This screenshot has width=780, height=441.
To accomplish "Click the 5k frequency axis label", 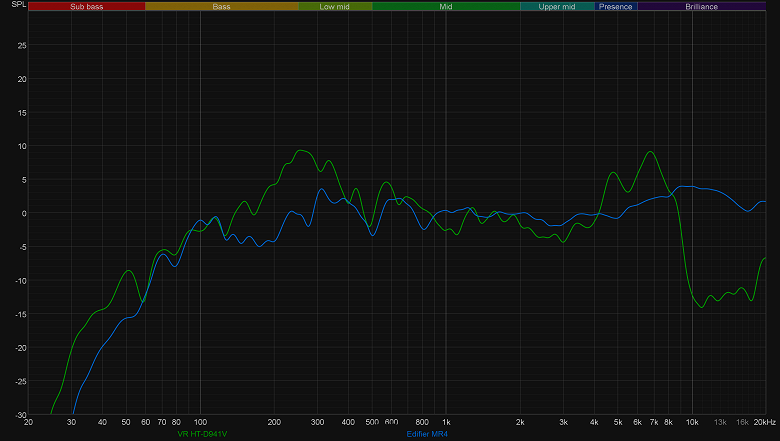I will (618, 422).
